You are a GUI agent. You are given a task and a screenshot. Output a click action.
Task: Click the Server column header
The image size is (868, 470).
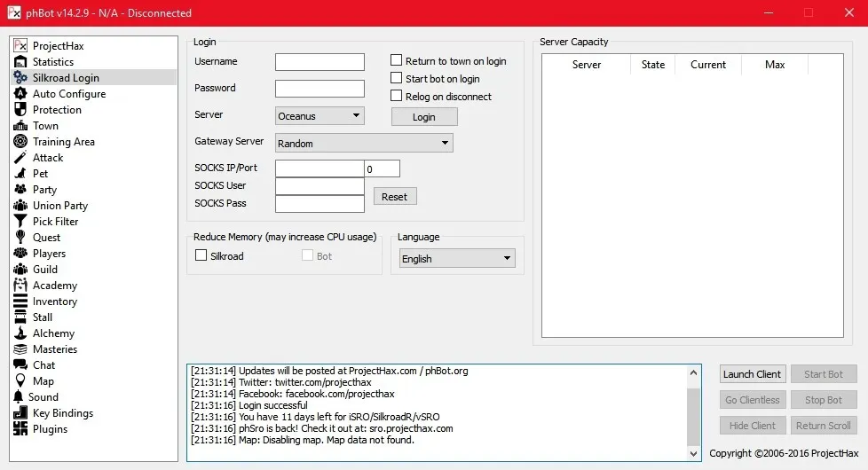(587, 64)
